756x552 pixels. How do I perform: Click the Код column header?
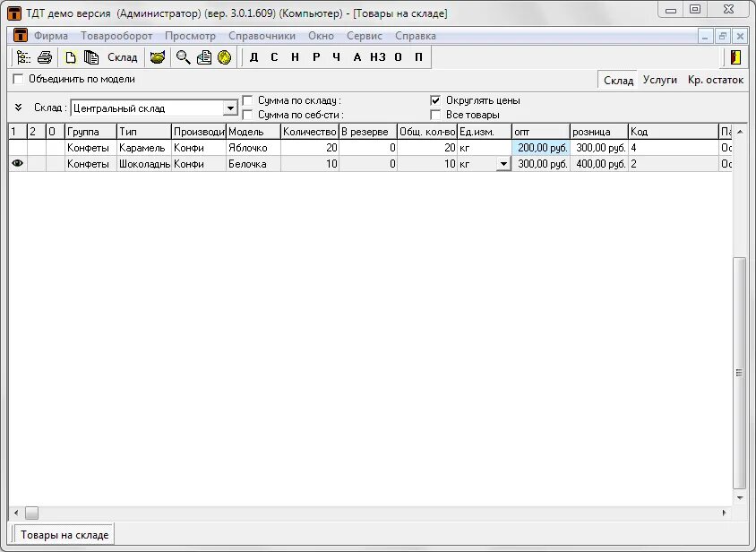[x=673, y=132]
